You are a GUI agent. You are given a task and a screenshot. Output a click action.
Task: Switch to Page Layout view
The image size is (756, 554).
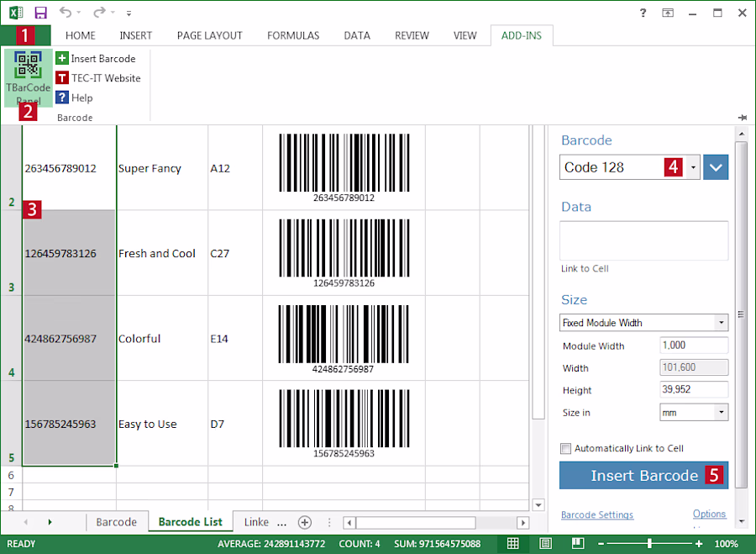click(x=545, y=543)
